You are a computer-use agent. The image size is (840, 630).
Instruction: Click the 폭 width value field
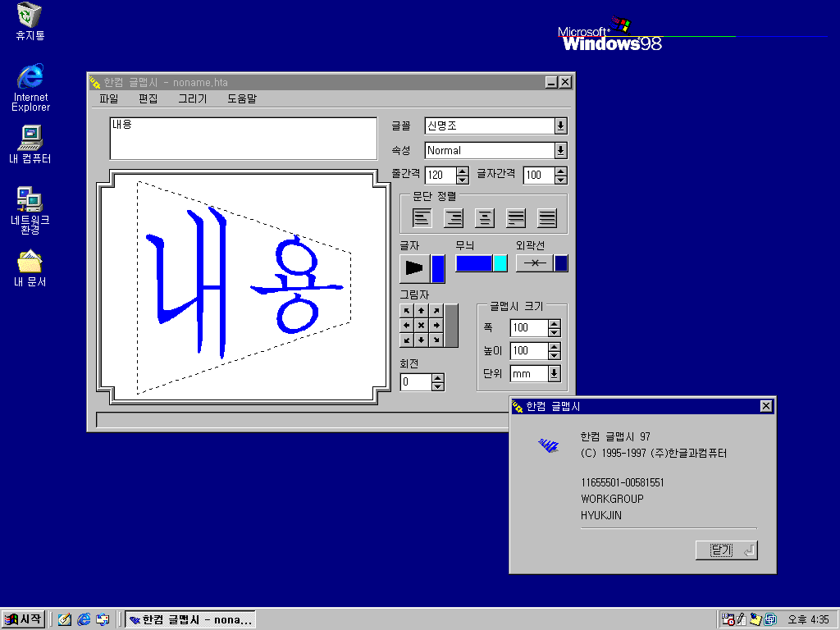coord(529,328)
